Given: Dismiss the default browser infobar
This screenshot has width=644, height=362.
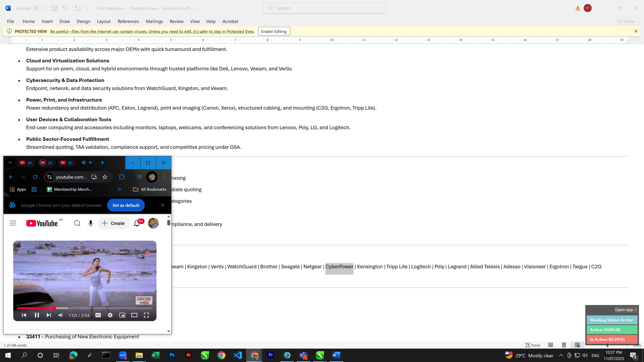Looking at the screenshot, I should point(163,205).
